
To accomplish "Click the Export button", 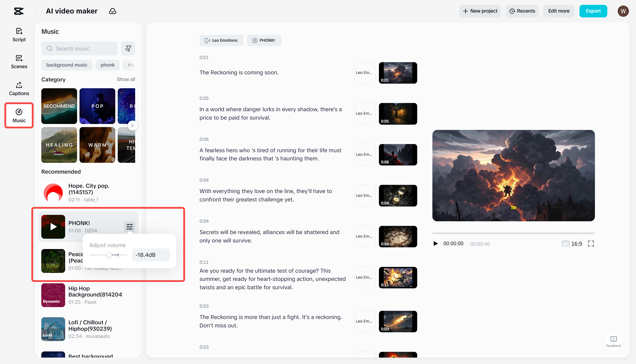I will [x=593, y=11].
